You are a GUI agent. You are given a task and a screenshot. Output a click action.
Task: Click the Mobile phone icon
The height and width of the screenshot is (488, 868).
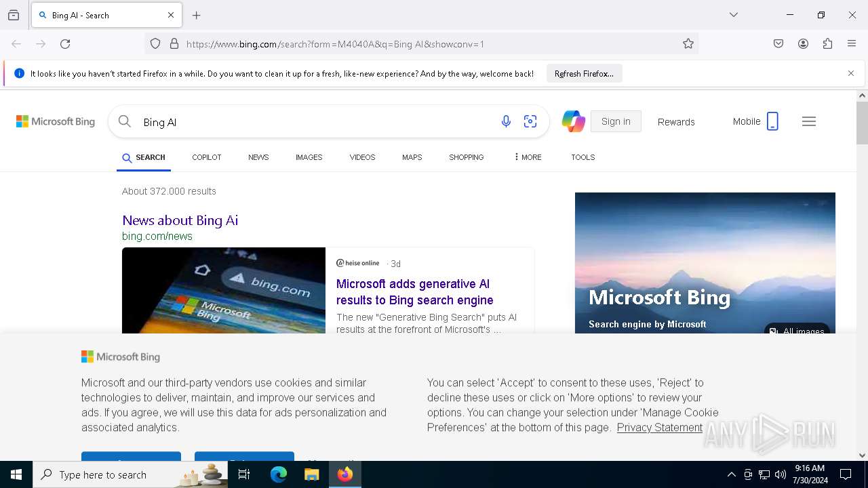(x=772, y=121)
